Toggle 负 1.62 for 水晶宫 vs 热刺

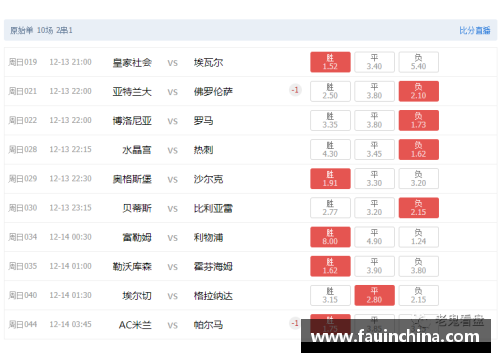click(419, 150)
